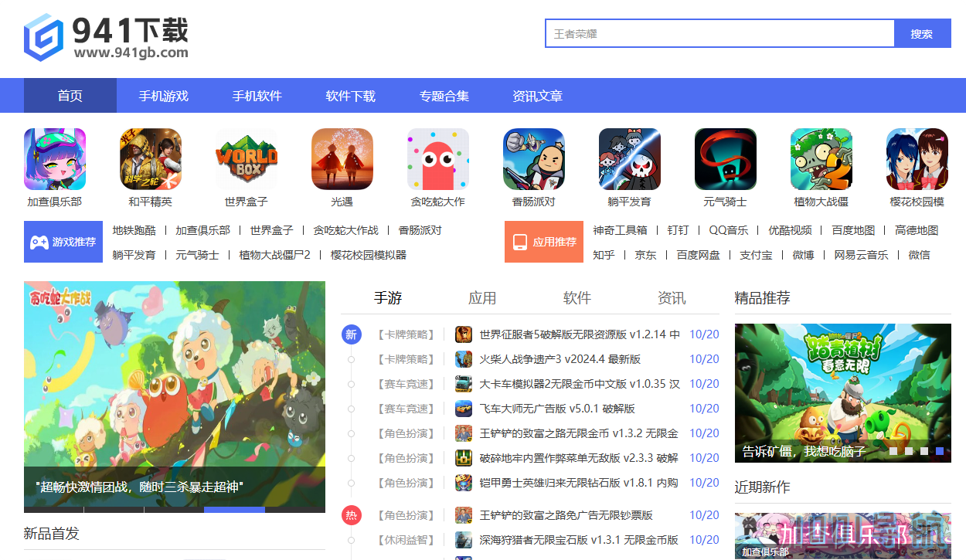Open the 专题合集 navigation menu
Viewport: 966px width, 560px height.
point(444,95)
